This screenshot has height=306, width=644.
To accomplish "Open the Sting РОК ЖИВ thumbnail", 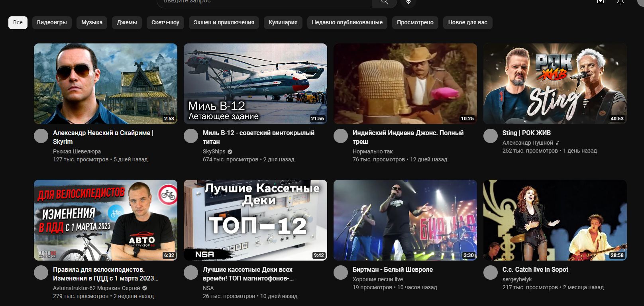I will click(555, 84).
